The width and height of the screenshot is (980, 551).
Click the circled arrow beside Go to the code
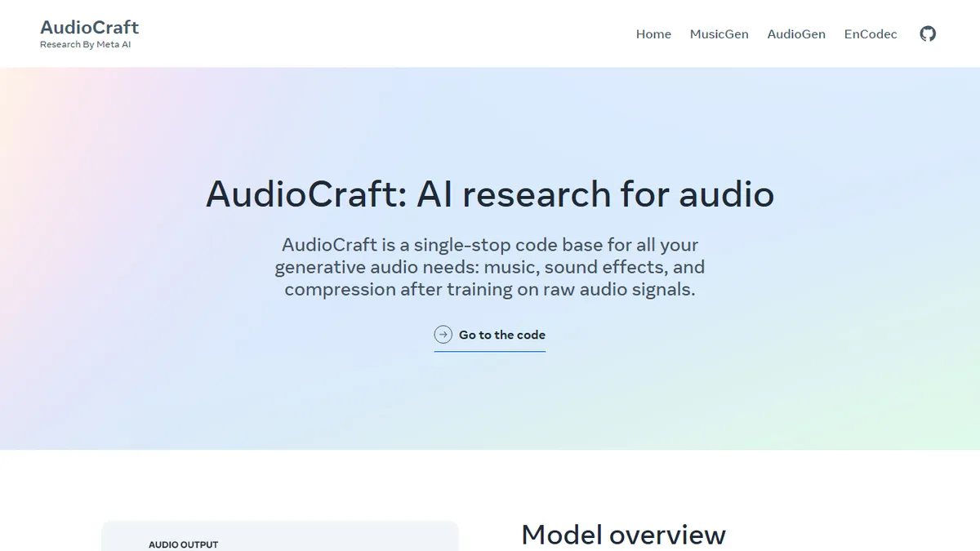443,334
